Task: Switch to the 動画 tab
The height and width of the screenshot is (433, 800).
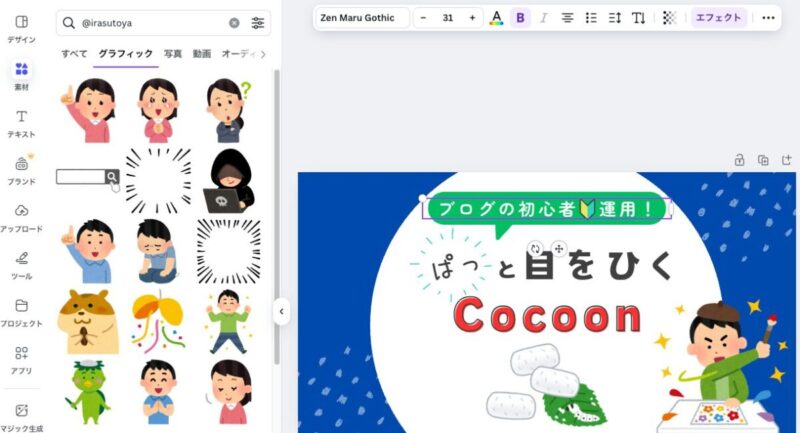Action: [202, 54]
